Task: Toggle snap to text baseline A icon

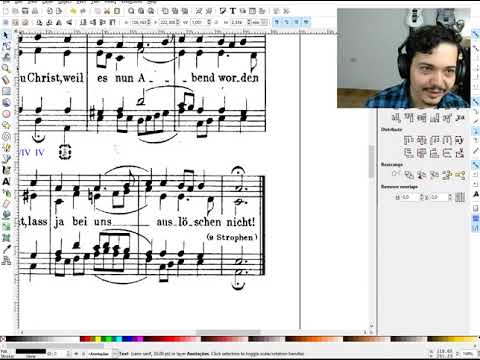Action: point(476,194)
